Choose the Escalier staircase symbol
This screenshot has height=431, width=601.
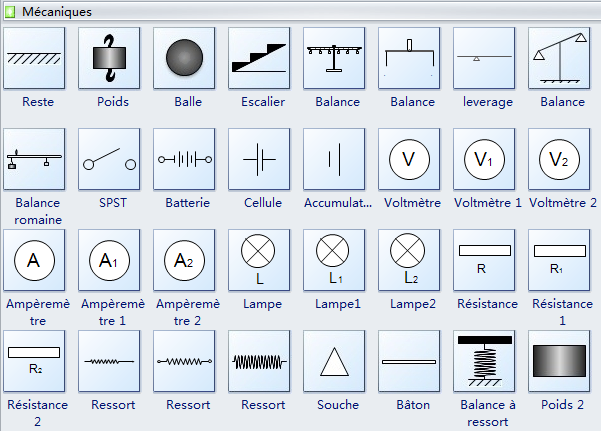[x=259, y=58]
